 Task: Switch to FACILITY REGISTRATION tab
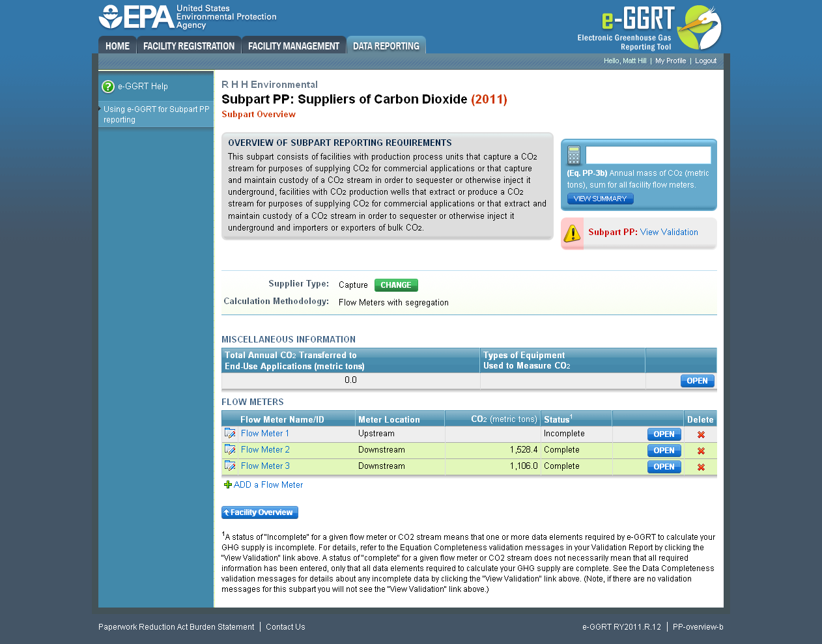pyautogui.click(x=189, y=46)
